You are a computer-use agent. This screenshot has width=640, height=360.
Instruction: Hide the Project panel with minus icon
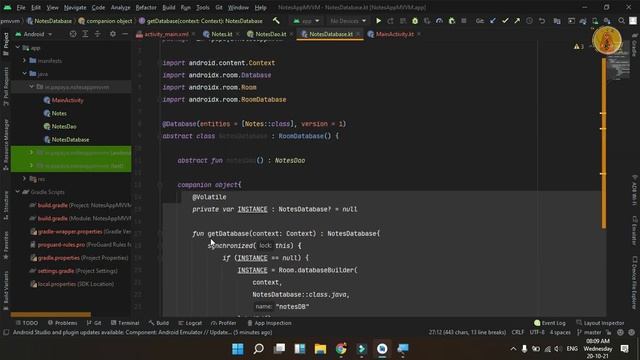pyautogui.click(x=125, y=34)
